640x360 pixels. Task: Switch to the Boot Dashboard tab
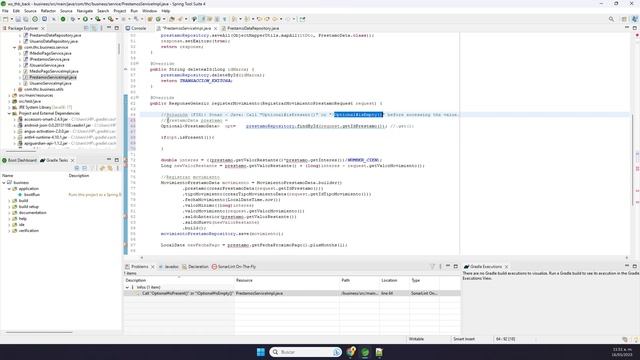pos(20,160)
